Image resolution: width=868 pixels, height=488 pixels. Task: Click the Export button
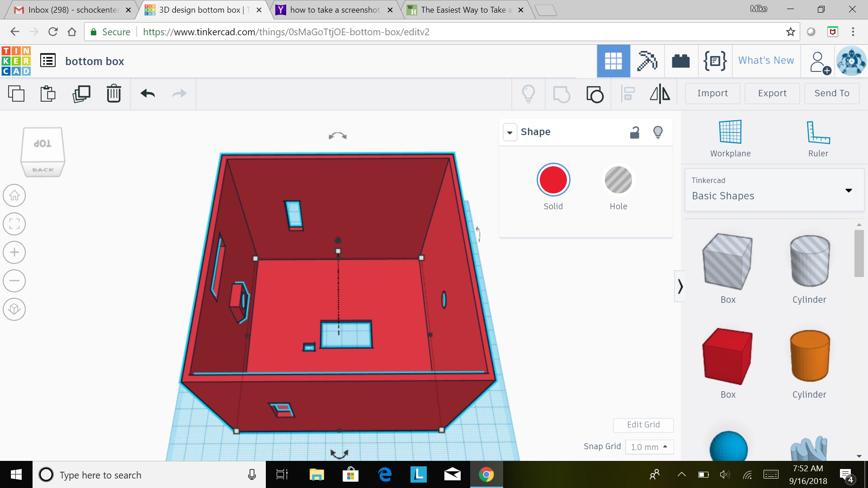772,93
